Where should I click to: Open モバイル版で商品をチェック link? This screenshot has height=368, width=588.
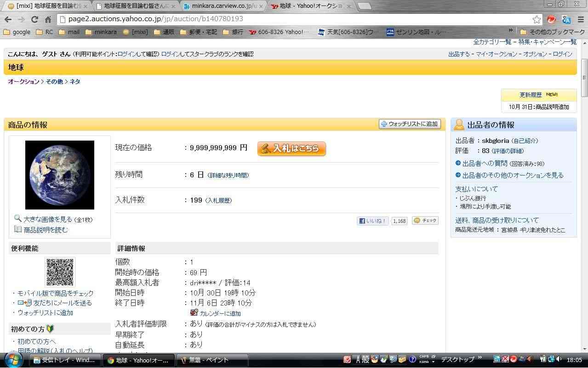(x=55, y=293)
